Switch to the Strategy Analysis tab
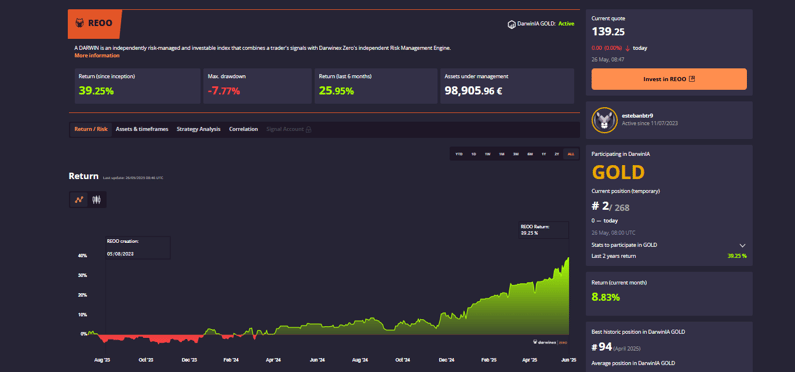This screenshot has height=372, width=795. (x=198, y=129)
